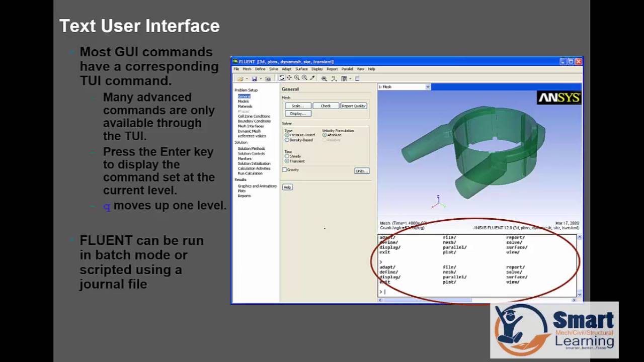The width and height of the screenshot is (644, 362).
Task: Enable the Gravity checkbox
Action: click(284, 170)
